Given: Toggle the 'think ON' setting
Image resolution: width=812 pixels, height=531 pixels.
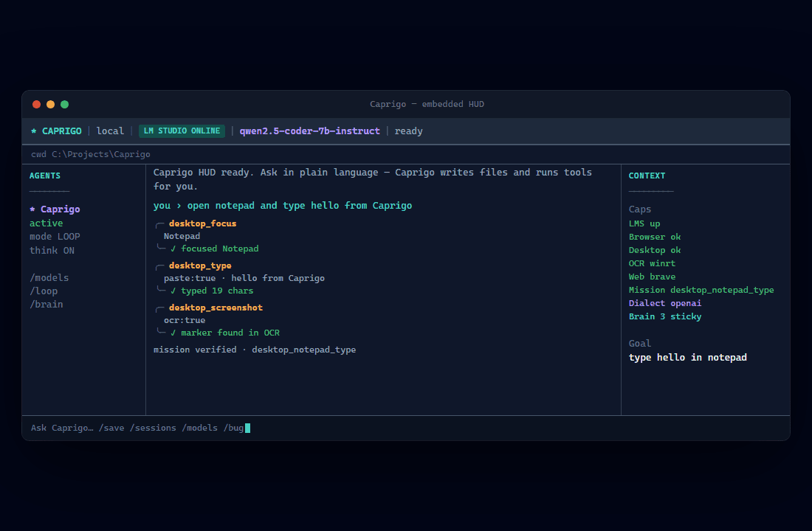Looking at the screenshot, I should 52,251.
